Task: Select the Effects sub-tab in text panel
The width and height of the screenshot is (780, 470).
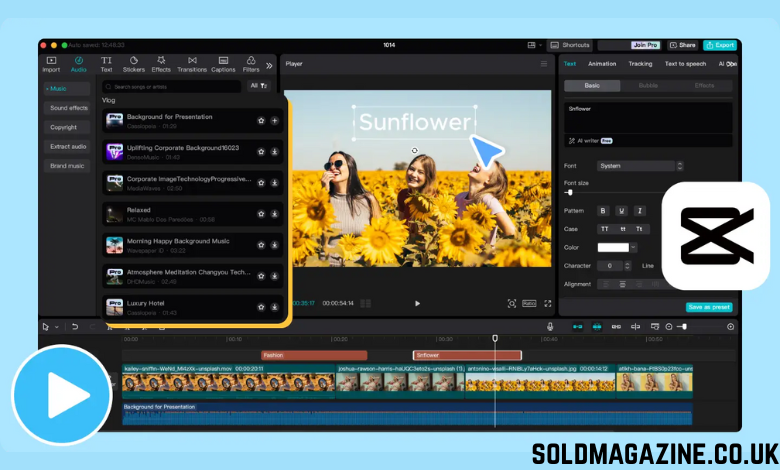Action: (x=704, y=86)
